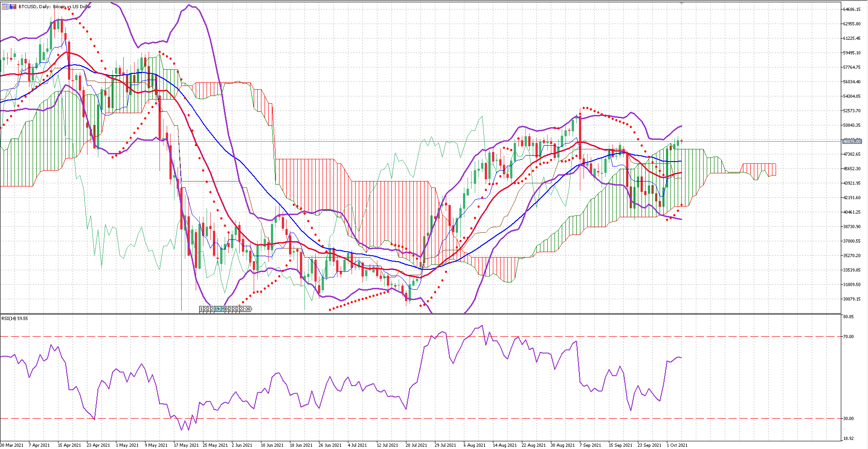Image resolution: width=868 pixels, height=449 pixels.
Task: Open the One Click Trading panel icon
Action: pyautogui.click(x=5, y=7)
